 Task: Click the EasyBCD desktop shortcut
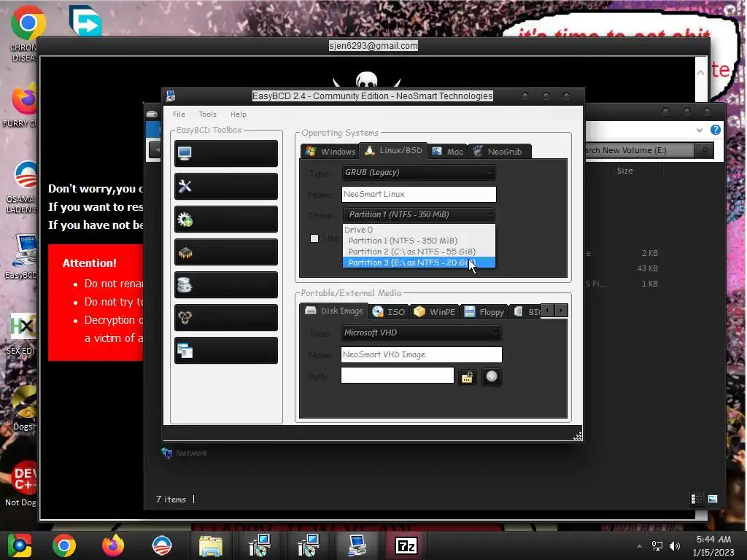click(24, 257)
